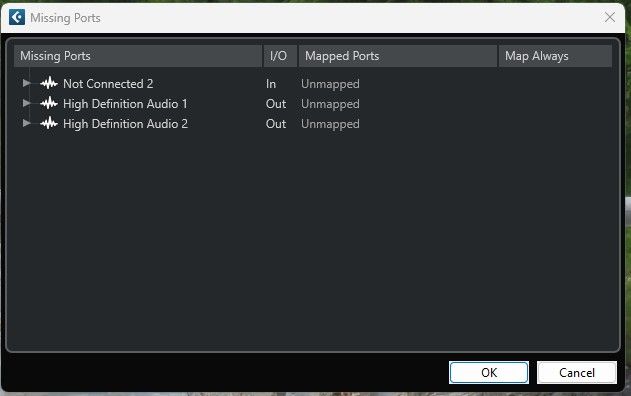Click waveform icon beside High Definition Audio 1
Image resolution: width=631 pixels, height=396 pixels.
[49, 103]
